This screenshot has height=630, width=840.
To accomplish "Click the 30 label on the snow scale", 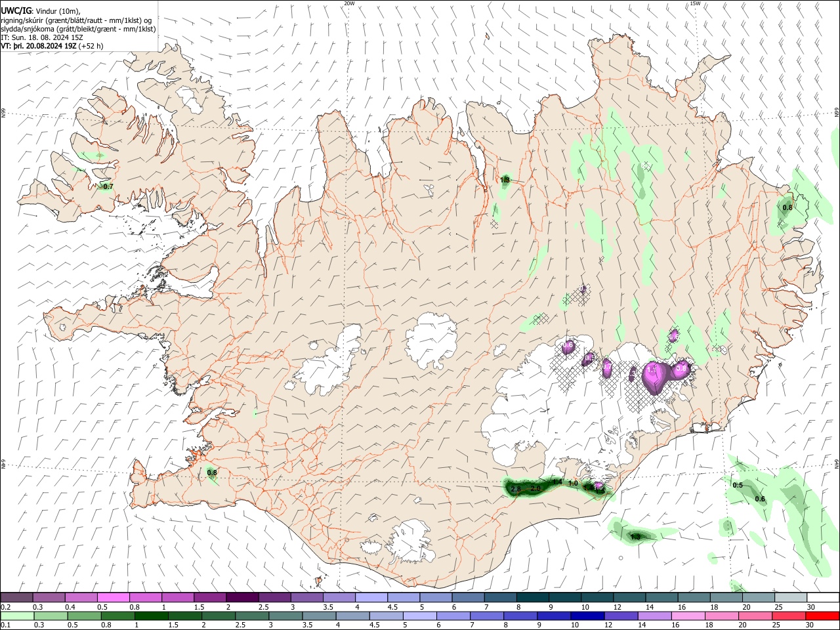I will click(x=811, y=607).
